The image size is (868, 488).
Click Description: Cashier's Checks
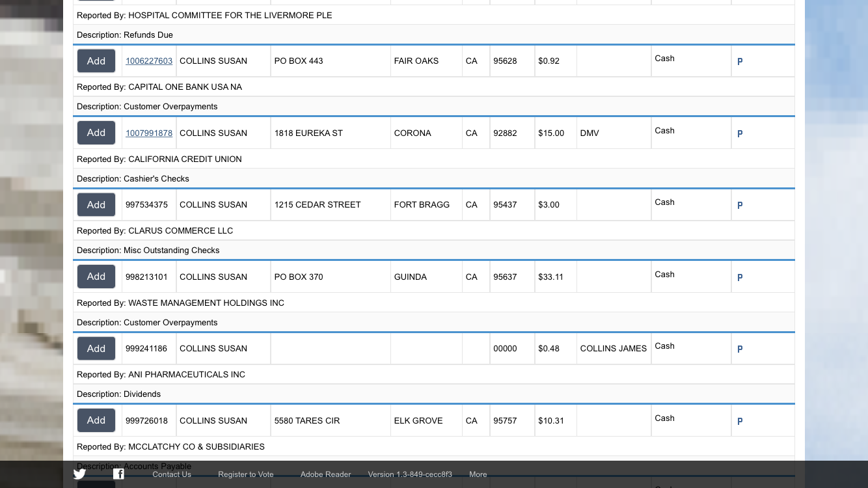click(133, 179)
